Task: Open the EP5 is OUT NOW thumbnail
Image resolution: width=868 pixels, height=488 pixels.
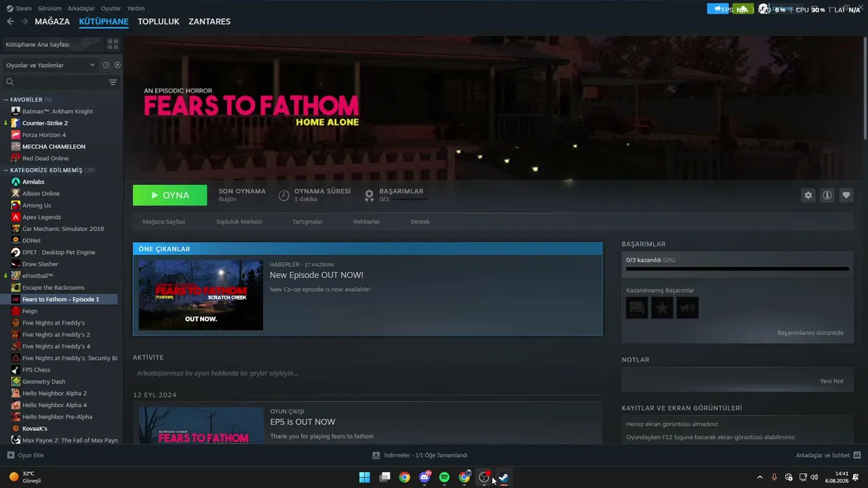Action: click(201, 425)
